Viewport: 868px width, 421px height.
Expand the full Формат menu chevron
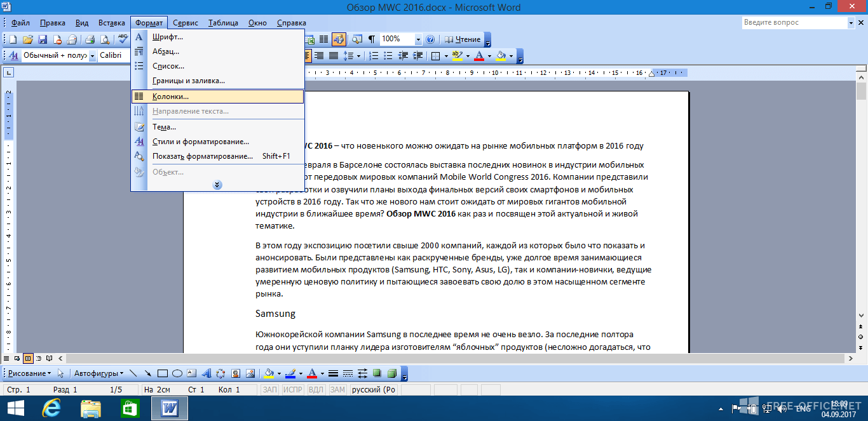click(217, 185)
